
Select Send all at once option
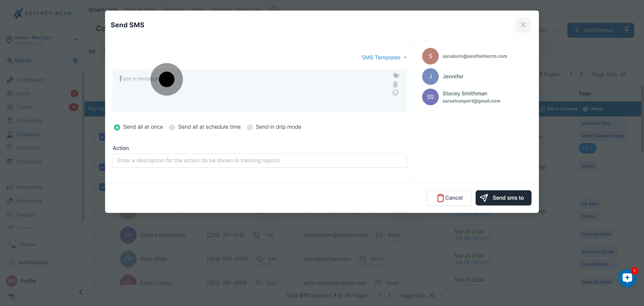coord(117,127)
